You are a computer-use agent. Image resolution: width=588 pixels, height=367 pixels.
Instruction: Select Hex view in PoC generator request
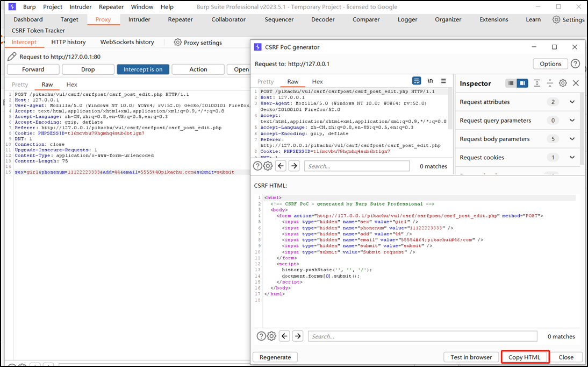[x=317, y=81]
